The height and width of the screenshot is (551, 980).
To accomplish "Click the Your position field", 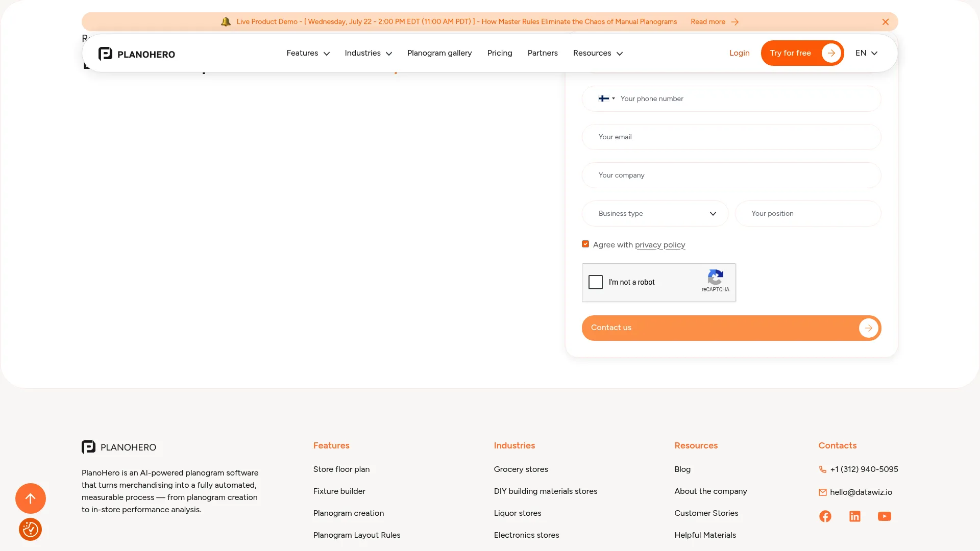I will click(808, 213).
